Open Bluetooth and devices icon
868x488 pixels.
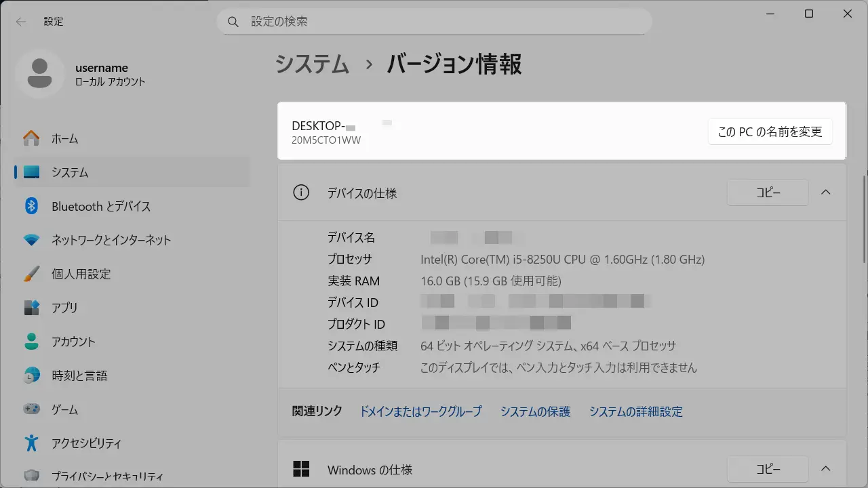click(31, 206)
